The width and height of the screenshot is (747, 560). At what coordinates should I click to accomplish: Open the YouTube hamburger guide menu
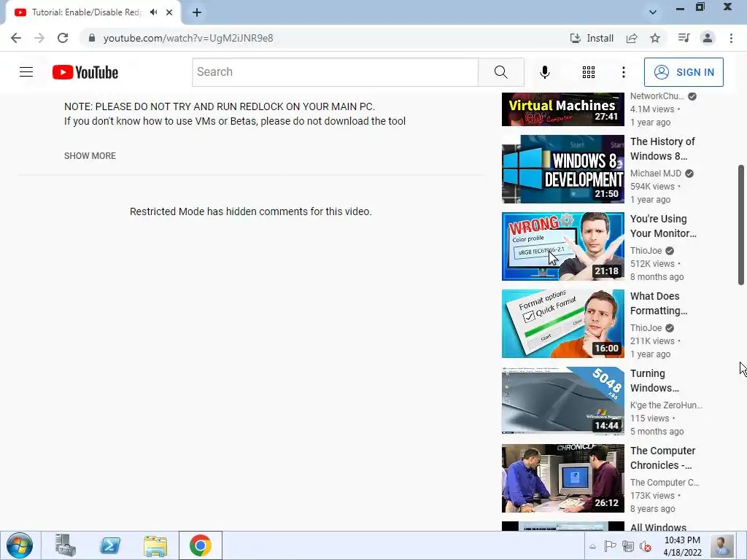coord(26,72)
